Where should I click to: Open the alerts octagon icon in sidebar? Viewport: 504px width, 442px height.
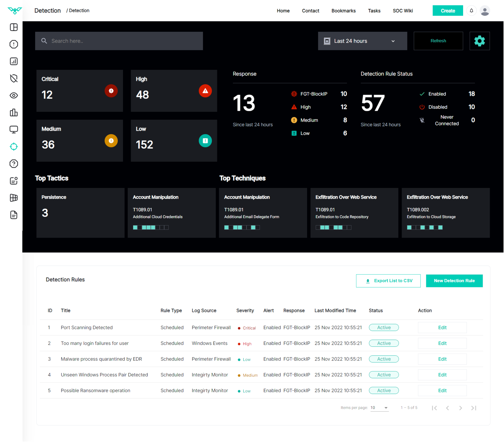click(14, 44)
